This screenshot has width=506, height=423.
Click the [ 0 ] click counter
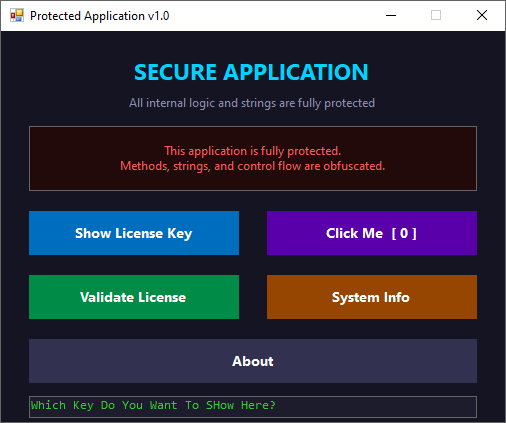pos(404,233)
